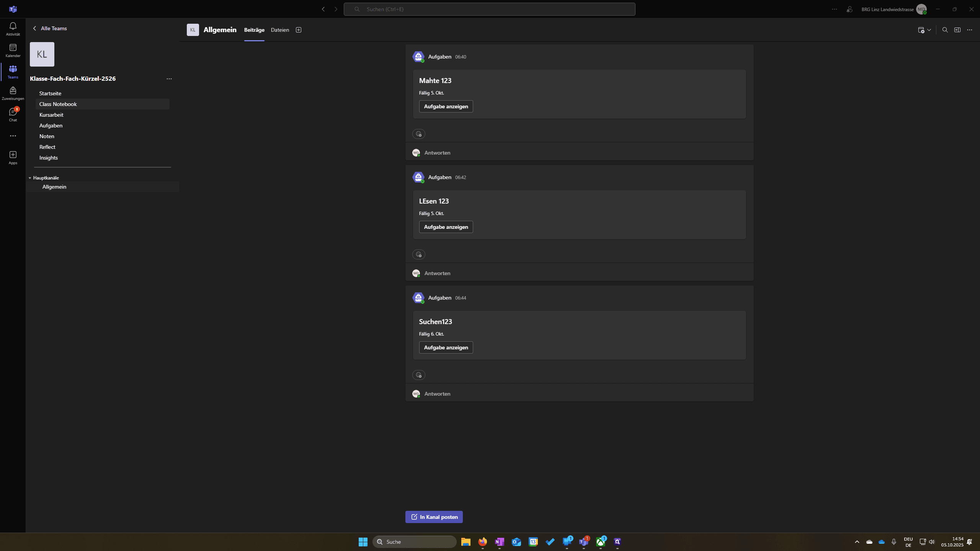Open the Apps store in sidebar
Viewport: 980px width, 551px height.
[13, 158]
